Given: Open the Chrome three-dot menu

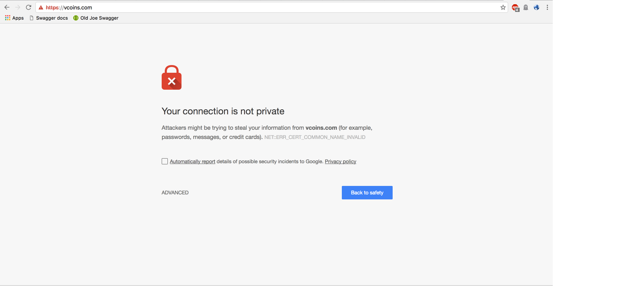Looking at the screenshot, I should pos(547,7).
